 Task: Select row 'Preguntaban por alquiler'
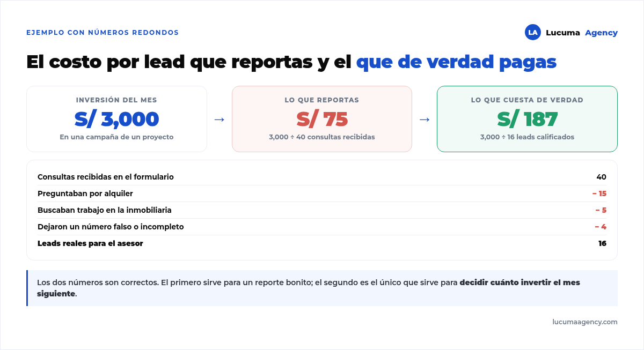pos(322,193)
